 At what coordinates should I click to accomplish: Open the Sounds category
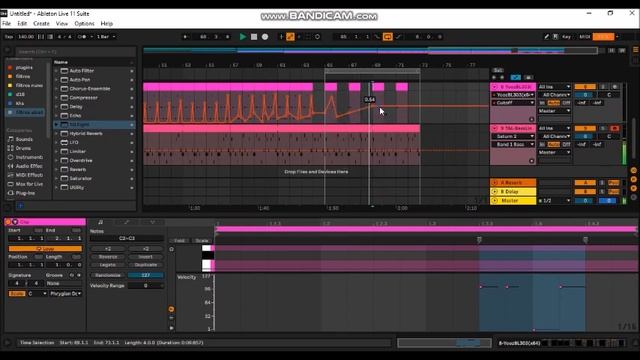pos(24,139)
